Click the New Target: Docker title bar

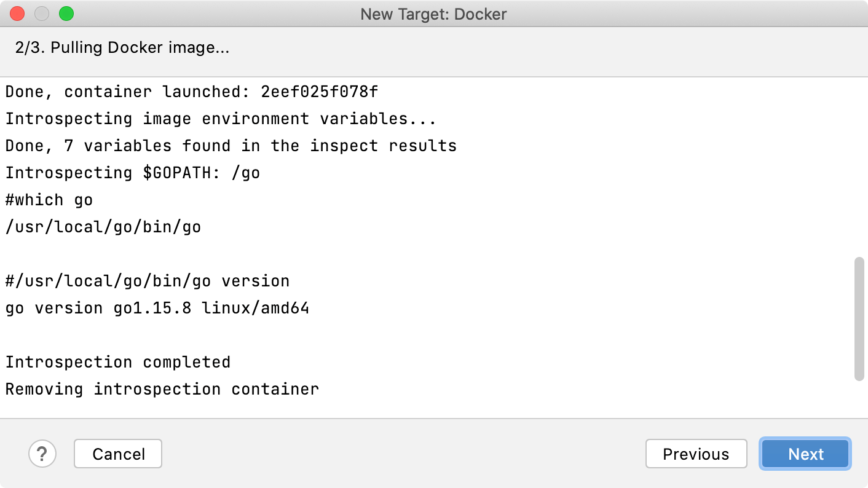coord(434,14)
